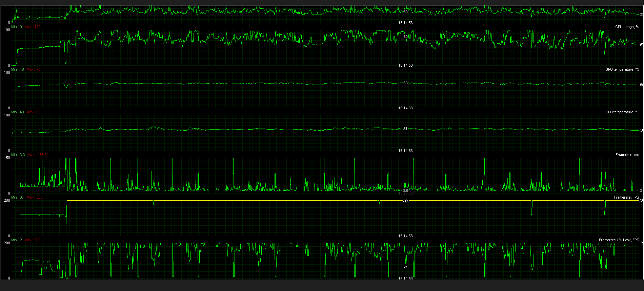Click the "CPU temperature, °C" graph title
This screenshot has width=644, height=291.
point(622,112)
